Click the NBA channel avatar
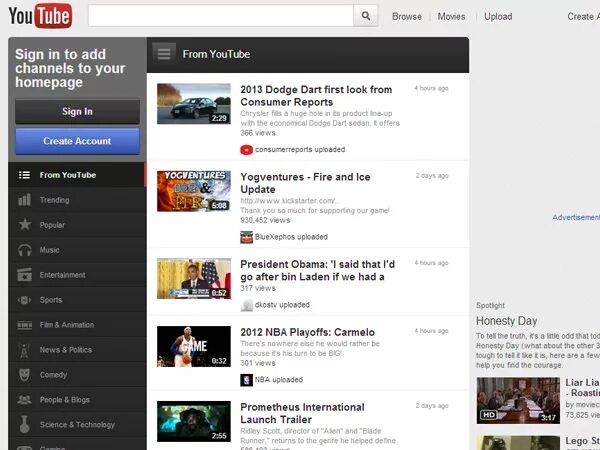Image resolution: width=600 pixels, height=450 pixels. (246, 380)
